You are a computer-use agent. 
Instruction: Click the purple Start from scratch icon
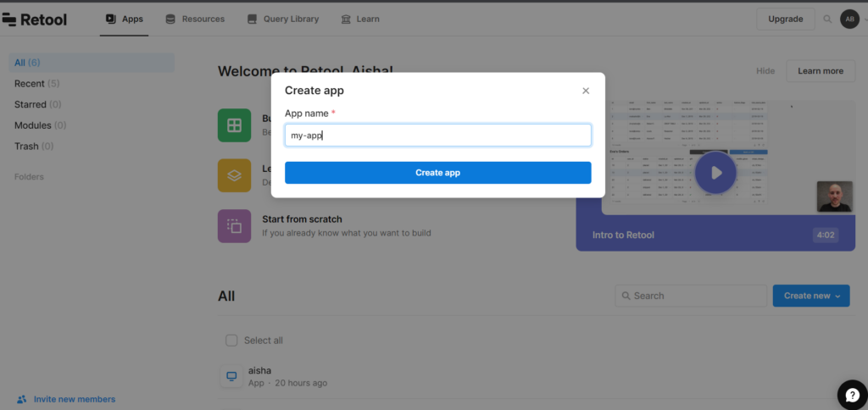click(234, 225)
